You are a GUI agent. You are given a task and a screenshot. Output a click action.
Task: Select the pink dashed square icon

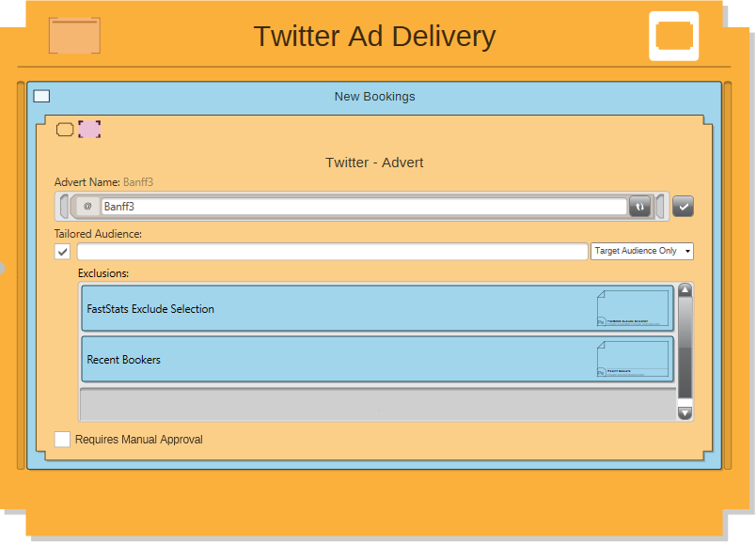coord(89,129)
